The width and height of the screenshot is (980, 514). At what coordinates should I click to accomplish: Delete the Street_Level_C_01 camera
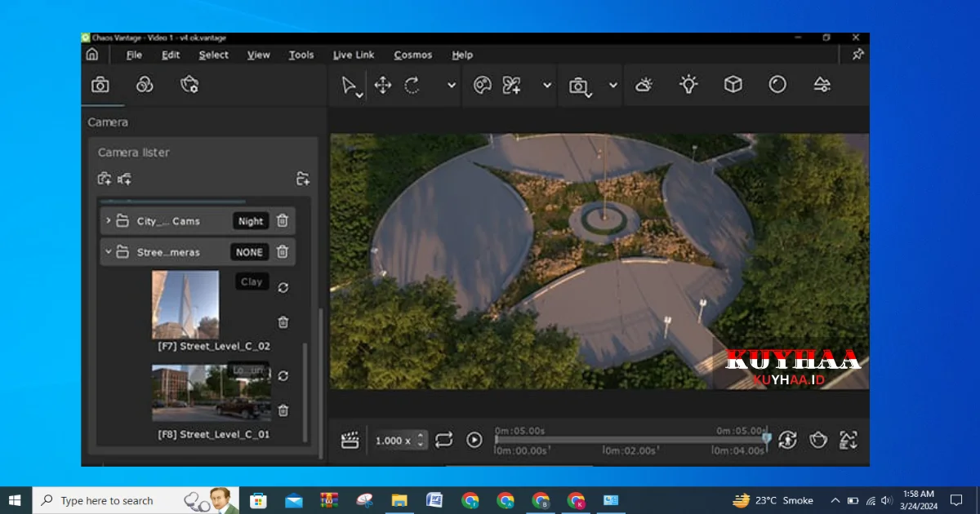coord(283,410)
